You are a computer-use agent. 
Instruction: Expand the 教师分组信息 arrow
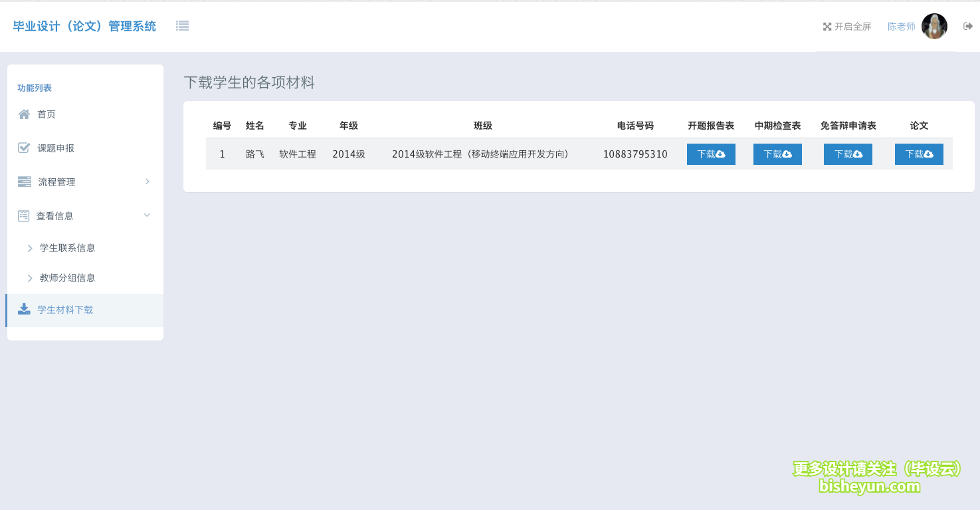pos(30,278)
